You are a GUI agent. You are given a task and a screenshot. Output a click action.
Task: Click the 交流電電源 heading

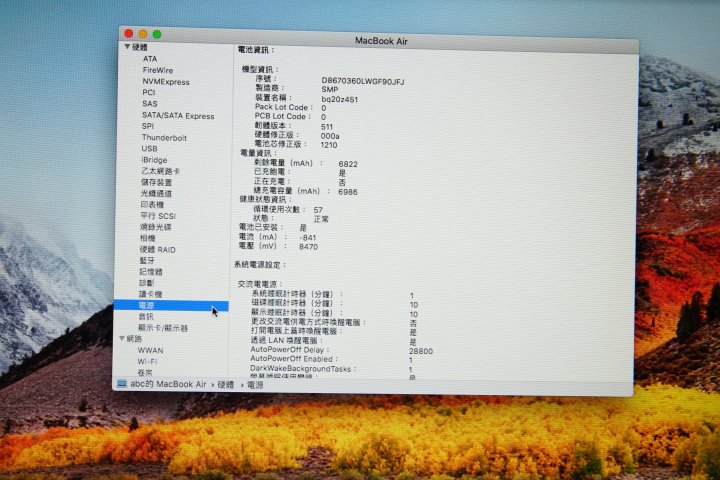point(260,284)
